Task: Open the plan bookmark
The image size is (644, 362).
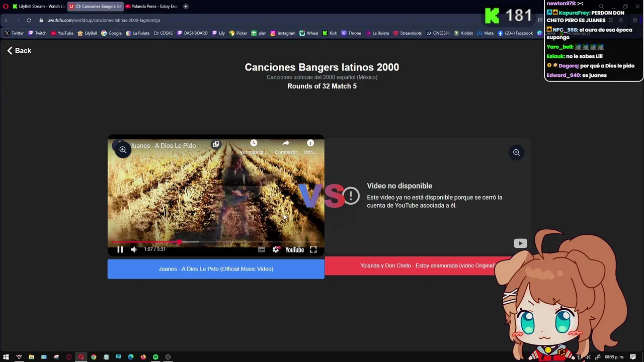Action: coord(259,33)
